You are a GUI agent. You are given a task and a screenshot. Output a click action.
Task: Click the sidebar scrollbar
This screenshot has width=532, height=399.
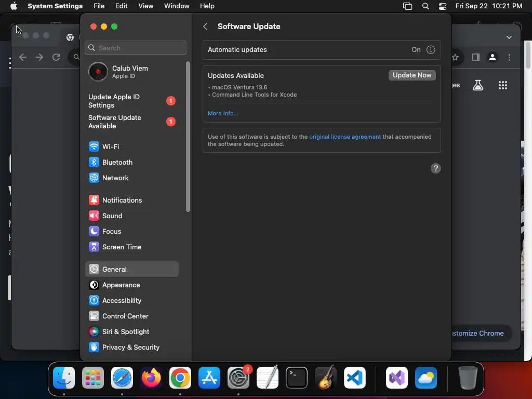[188, 137]
